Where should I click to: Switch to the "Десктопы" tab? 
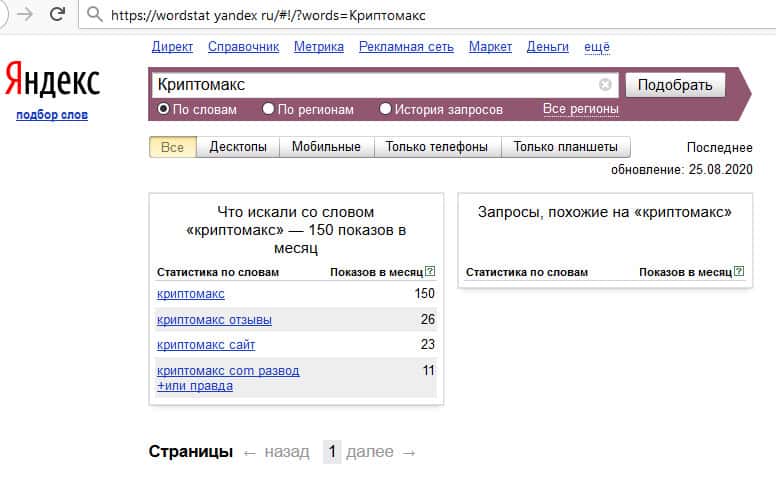tap(238, 147)
